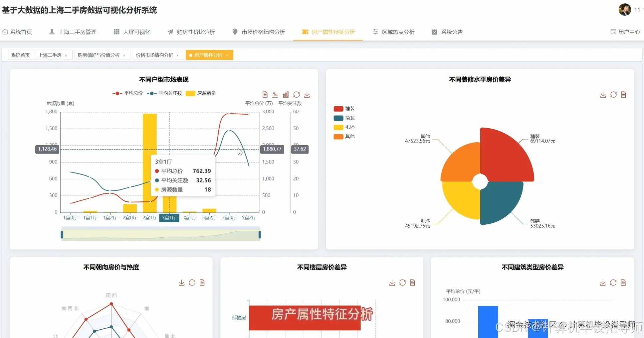Open the data view for 不同户型市场表现 chart

265,94
